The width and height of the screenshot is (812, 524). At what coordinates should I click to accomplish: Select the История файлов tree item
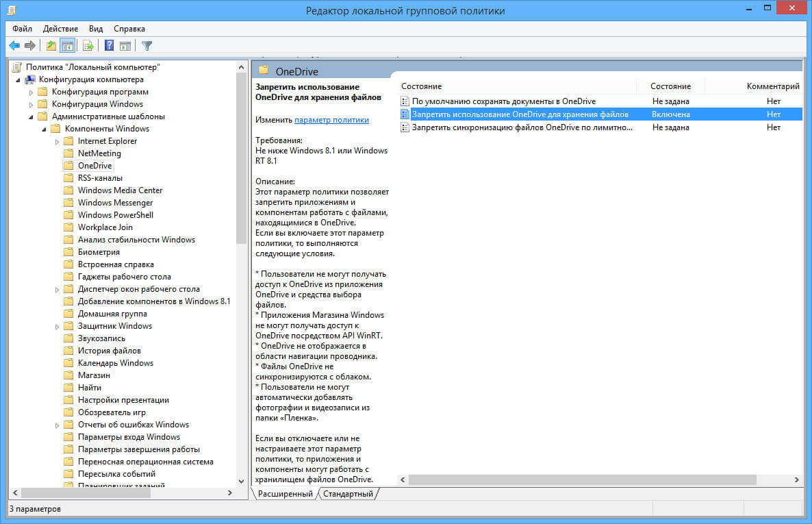click(x=110, y=351)
